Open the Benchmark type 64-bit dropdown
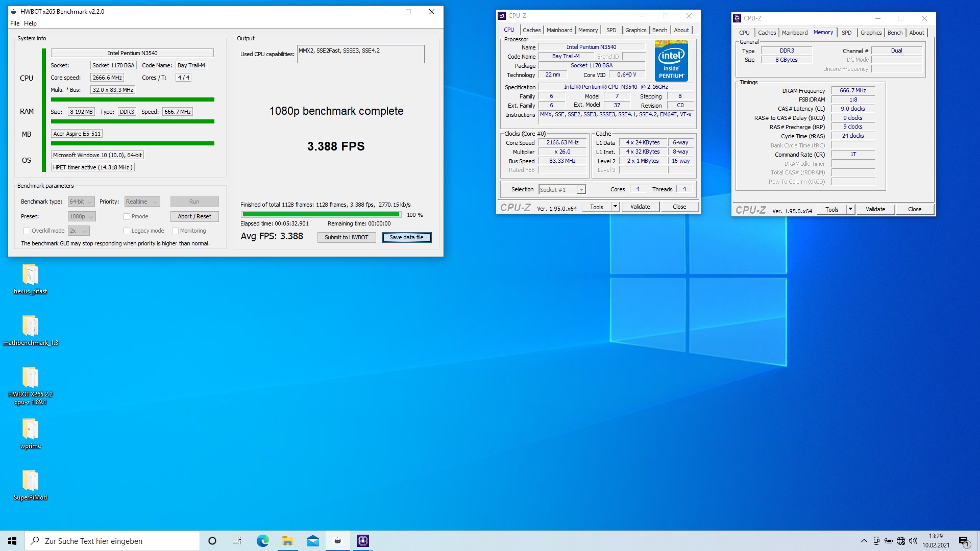The image size is (980, 551). click(x=81, y=202)
